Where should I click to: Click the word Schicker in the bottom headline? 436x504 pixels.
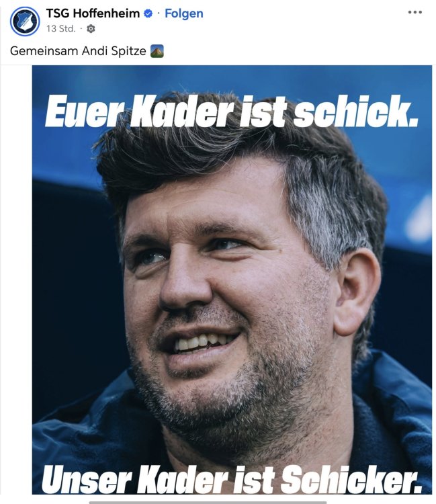click(x=352, y=479)
